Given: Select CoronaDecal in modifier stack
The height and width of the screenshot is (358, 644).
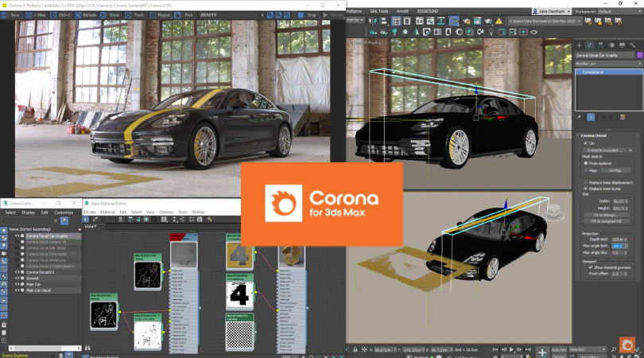Looking at the screenshot, I should click(609, 72).
